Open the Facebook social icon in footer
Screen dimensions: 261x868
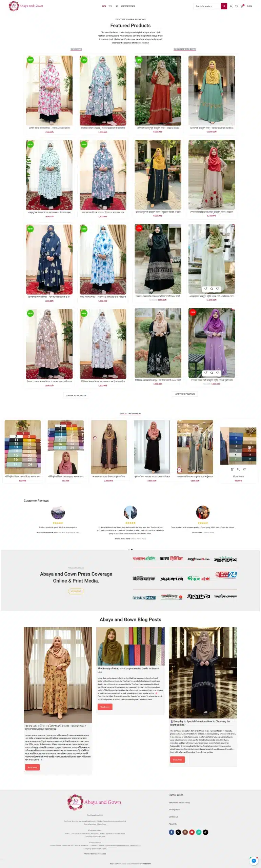click(x=172, y=832)
